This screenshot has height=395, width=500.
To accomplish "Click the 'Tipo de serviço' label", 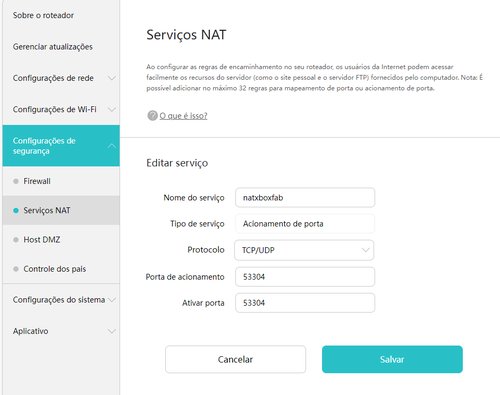I will [197, 224].
